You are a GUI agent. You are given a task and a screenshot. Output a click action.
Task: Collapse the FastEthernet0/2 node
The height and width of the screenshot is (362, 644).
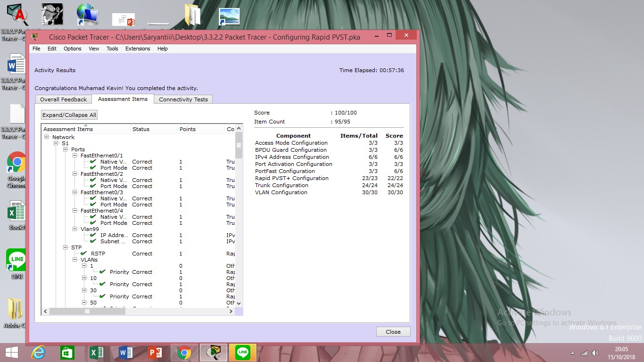tap(75, 174)
